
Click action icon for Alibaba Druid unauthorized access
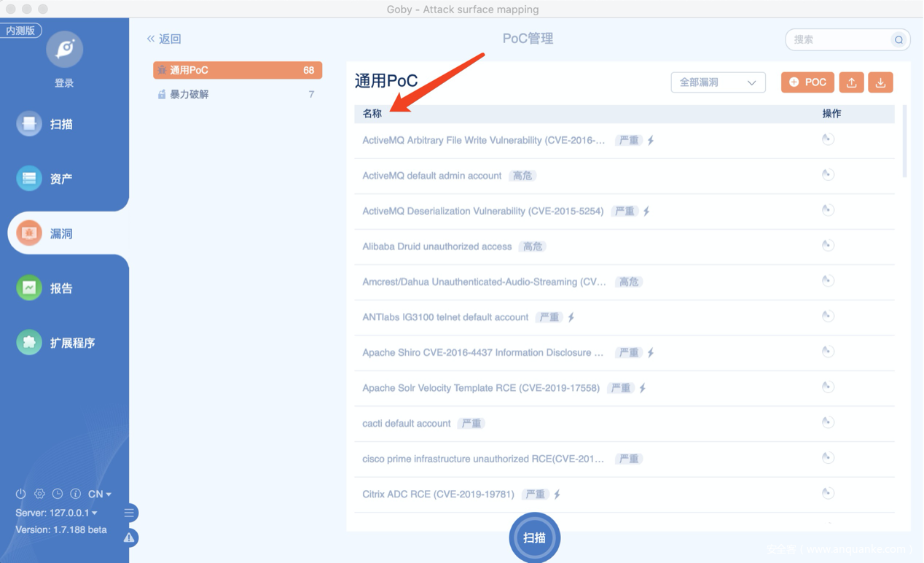click(828, 245)
